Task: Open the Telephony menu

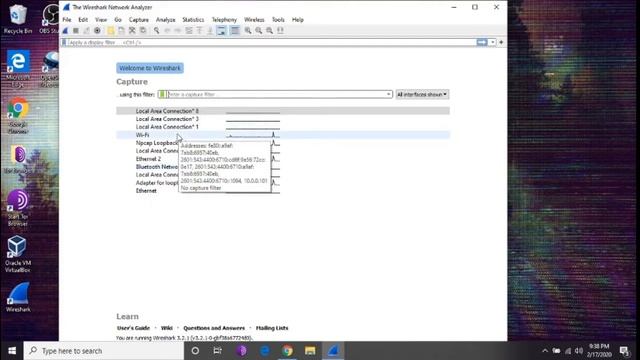Action: (224, 20)
